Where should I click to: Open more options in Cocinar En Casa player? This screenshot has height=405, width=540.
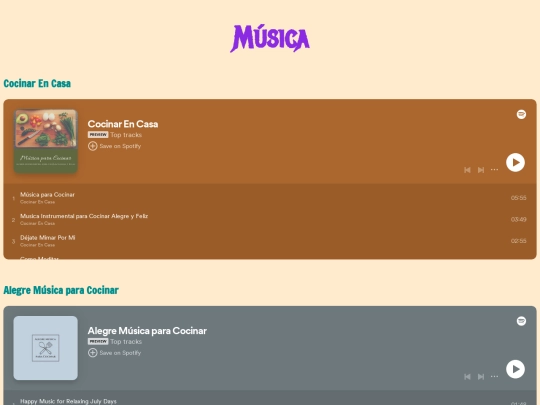pyautogui.click(x=494, y=169)
